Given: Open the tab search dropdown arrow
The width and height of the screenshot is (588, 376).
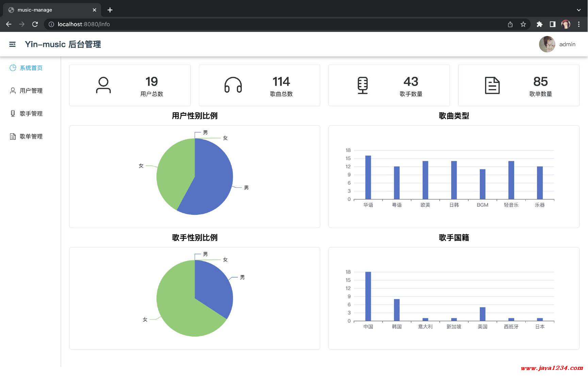Looking at the screenshot, I should tap(579, 10).
